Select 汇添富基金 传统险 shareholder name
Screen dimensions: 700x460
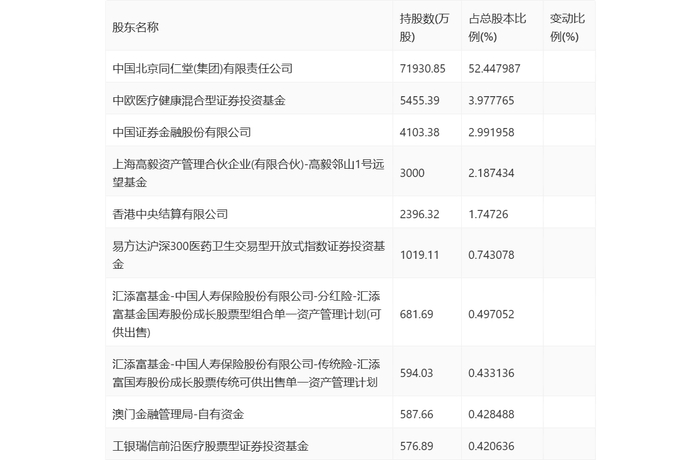tap(246, 373)
